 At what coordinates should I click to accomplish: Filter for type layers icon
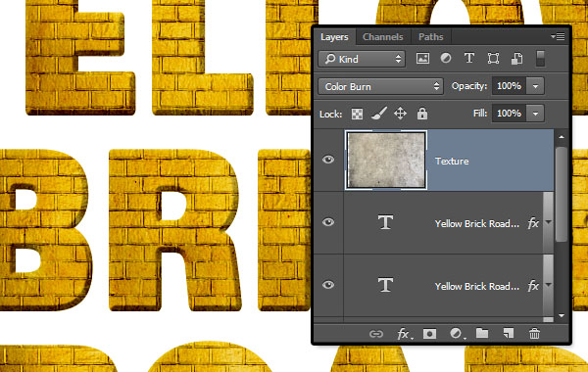coord(469,59)
